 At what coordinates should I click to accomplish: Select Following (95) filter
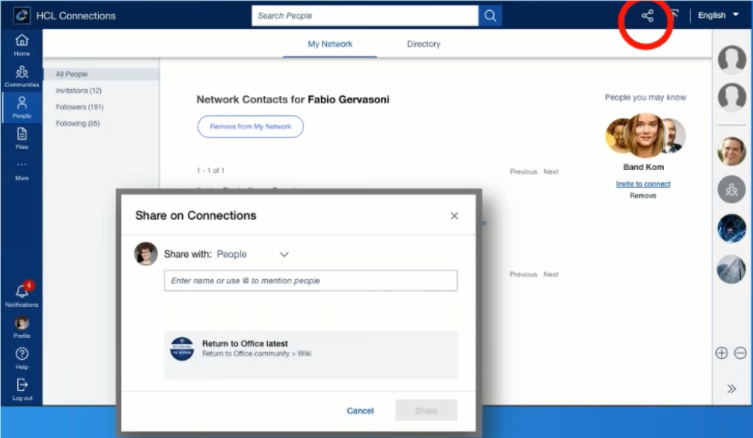pyautogui.click(x=78, y=123)
